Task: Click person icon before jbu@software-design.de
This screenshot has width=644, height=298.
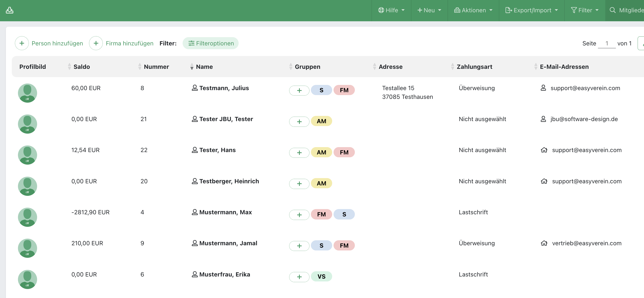Action: click(543, 119)
